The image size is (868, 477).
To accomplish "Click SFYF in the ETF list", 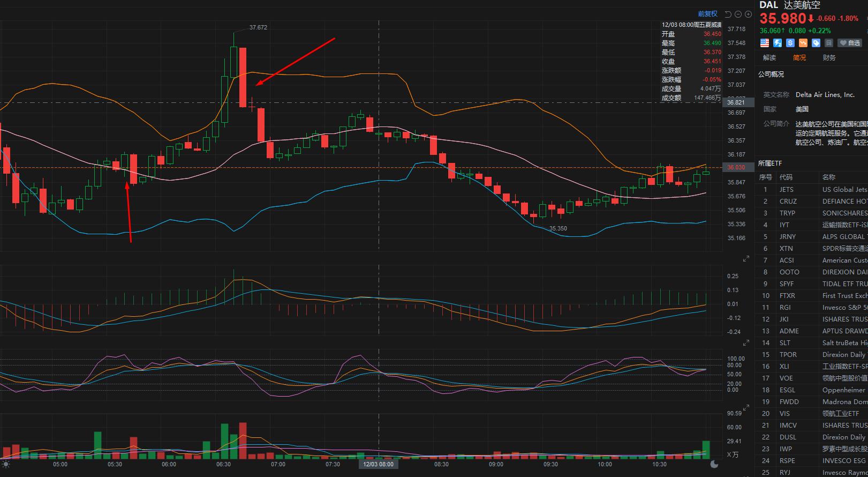I will click(x=787, y=284).
